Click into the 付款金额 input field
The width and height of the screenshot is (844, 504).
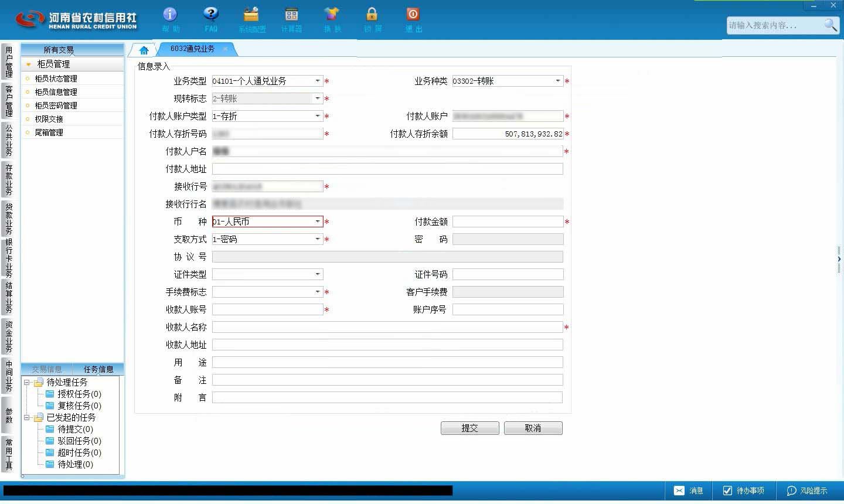point(508,222)
